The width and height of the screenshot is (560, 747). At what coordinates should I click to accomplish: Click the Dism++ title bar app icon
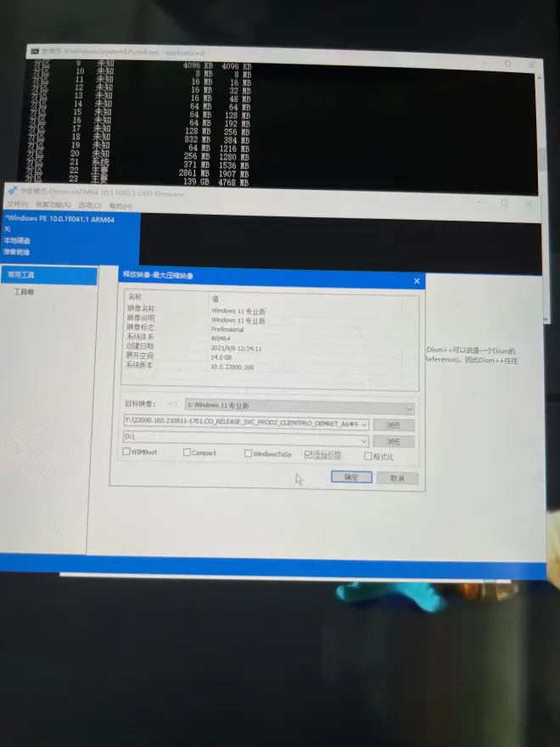[13, 190]
